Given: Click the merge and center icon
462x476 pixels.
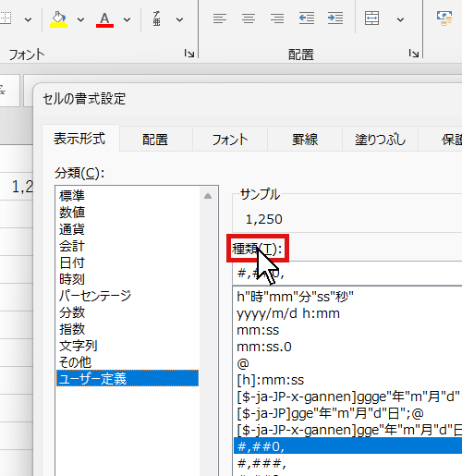Looking at the screenshot, I should (372, 18).
